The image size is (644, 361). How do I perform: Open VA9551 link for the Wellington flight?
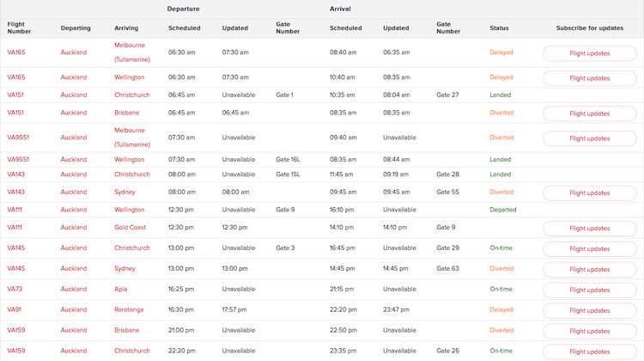click(18, 159)
